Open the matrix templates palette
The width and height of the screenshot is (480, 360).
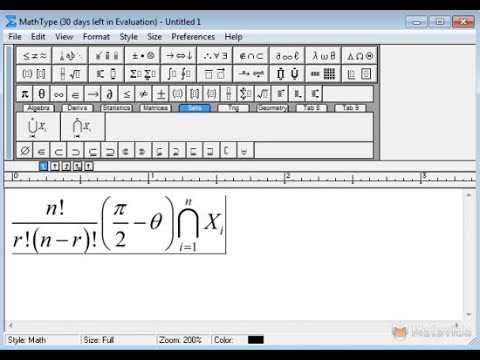click(x=324, y=74)
